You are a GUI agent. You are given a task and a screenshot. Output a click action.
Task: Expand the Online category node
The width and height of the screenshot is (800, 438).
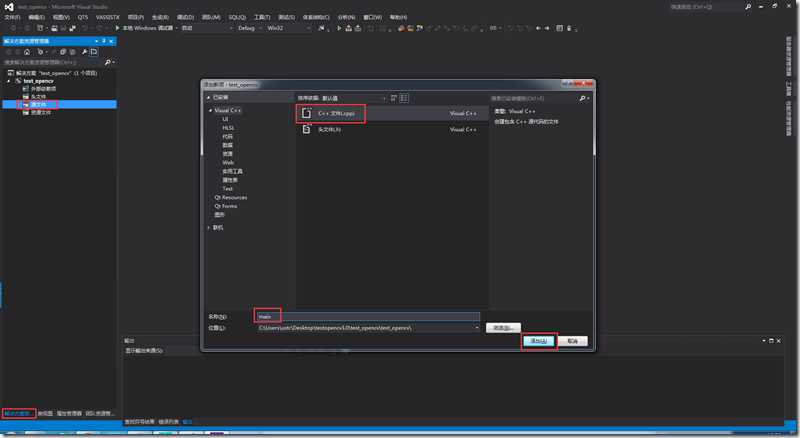tap(209, 228)
